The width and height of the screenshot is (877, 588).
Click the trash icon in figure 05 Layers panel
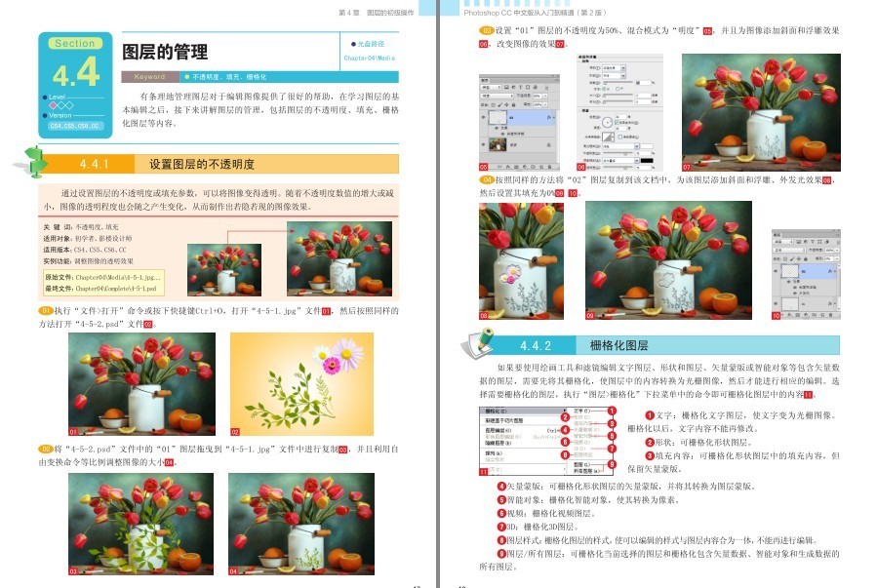click(550, 167)
